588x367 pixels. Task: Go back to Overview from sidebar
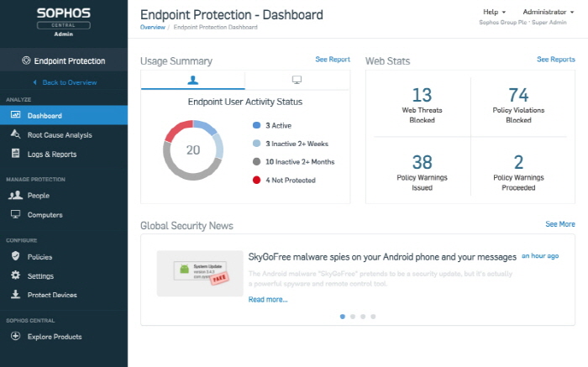[x=64, y=82]
